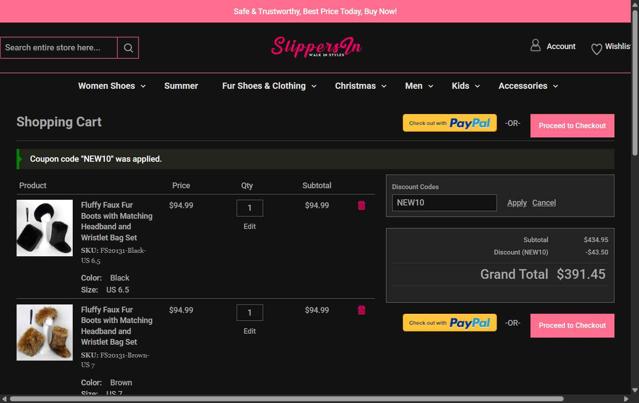Cancel the NEW10 discount code
Image resolution: width=639 pixels, height=403 pixels.
tap(544, 203)
